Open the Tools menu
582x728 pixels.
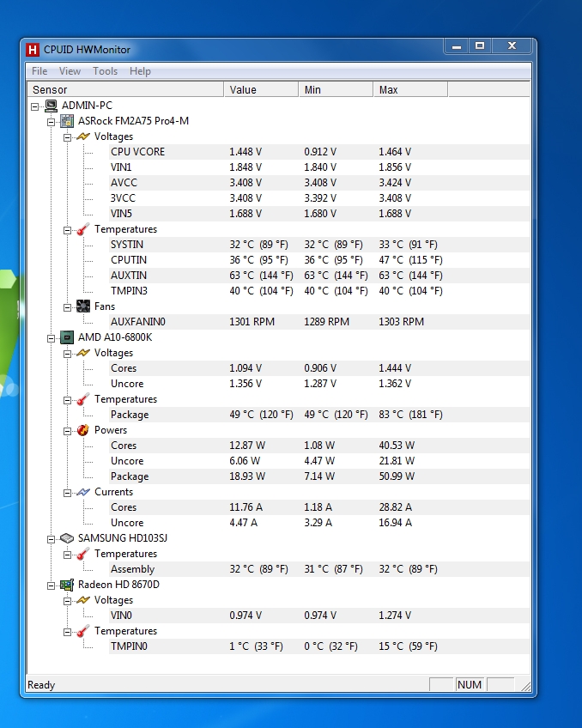coord(105,71)
